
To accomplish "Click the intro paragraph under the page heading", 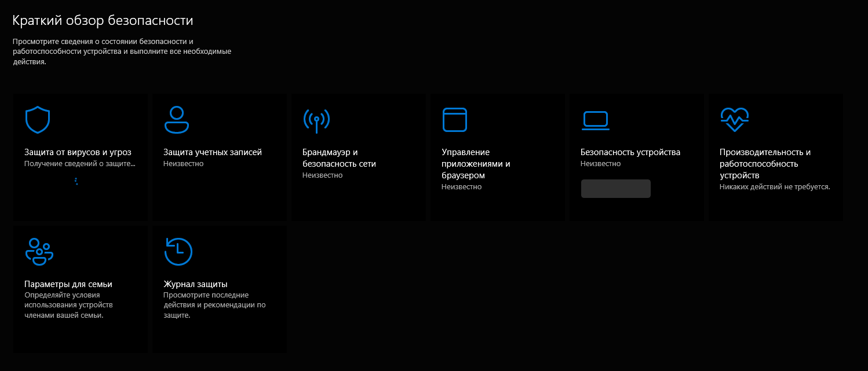I will 122,52.
